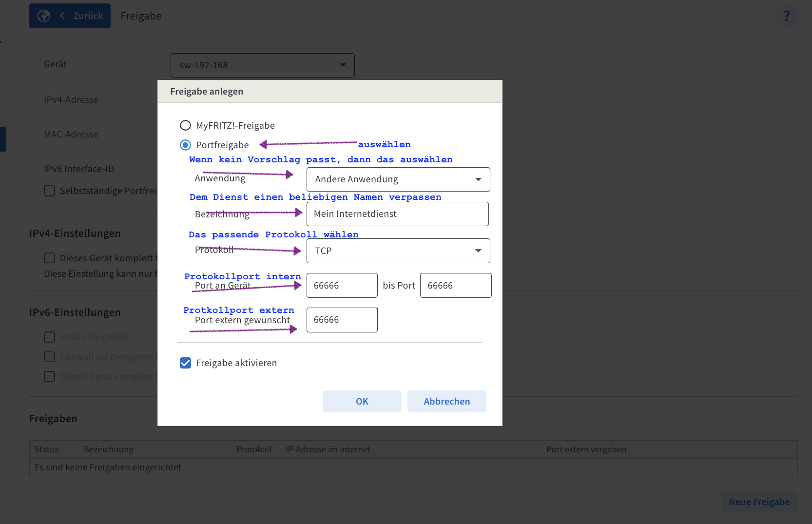Viewport: 812px width, 524px height.
Task: Click the IPv6-Einstellungen heading
Action: click(x=75, y=312)
